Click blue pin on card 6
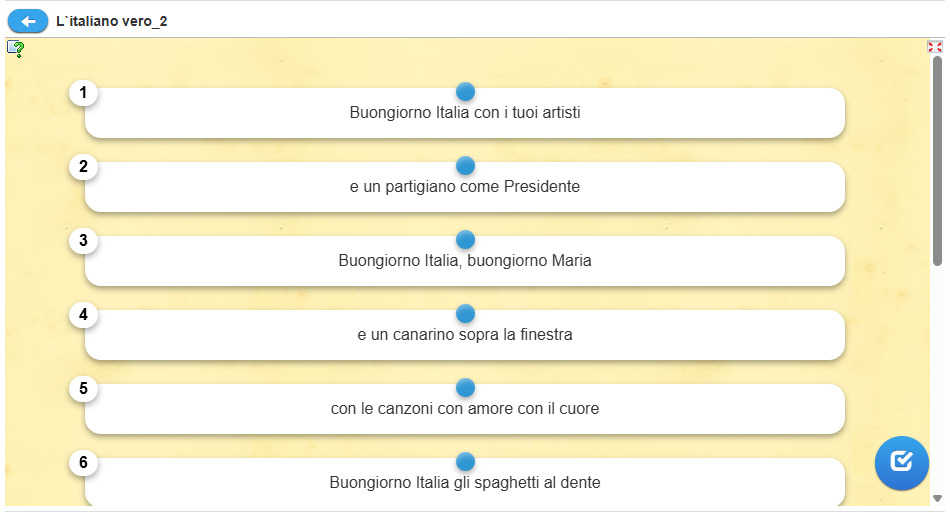The height and width of the screenshot is (516, 950). point(465,462)
